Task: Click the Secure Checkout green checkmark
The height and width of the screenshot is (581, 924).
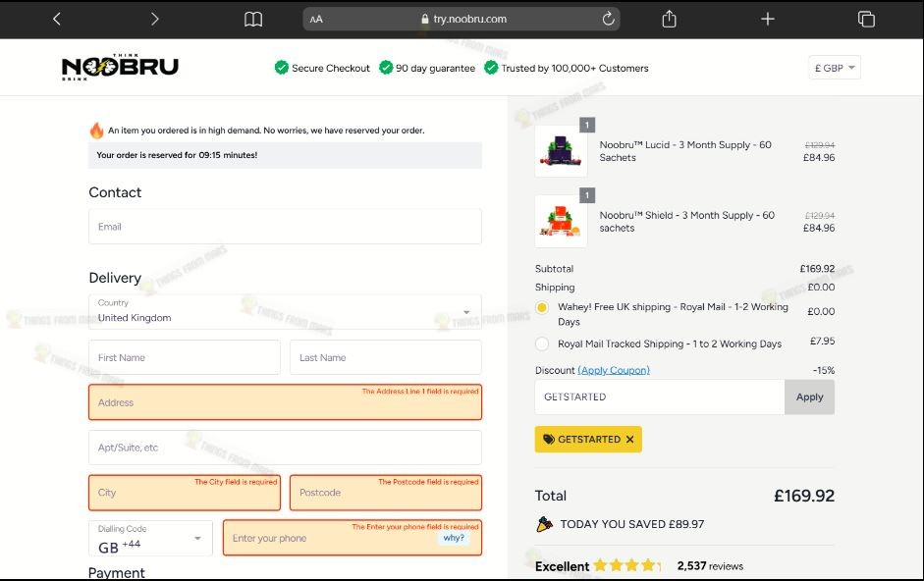Action: (282, 68)
